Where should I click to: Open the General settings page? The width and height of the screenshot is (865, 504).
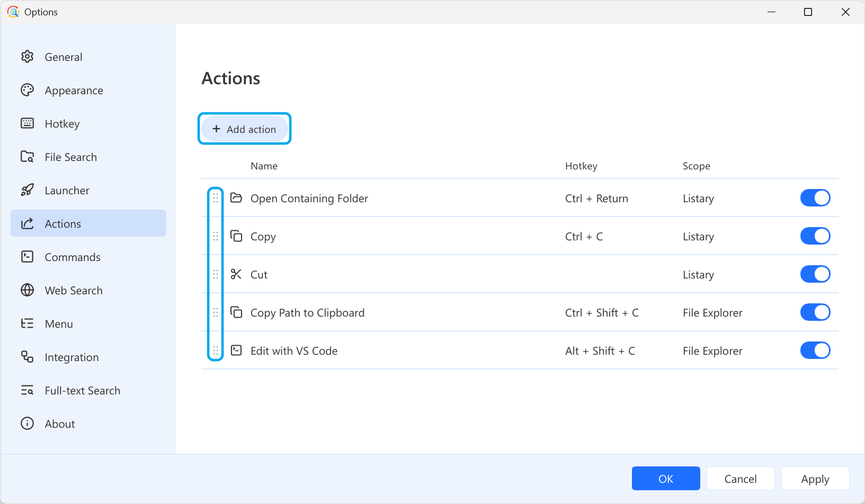(88, 57)
